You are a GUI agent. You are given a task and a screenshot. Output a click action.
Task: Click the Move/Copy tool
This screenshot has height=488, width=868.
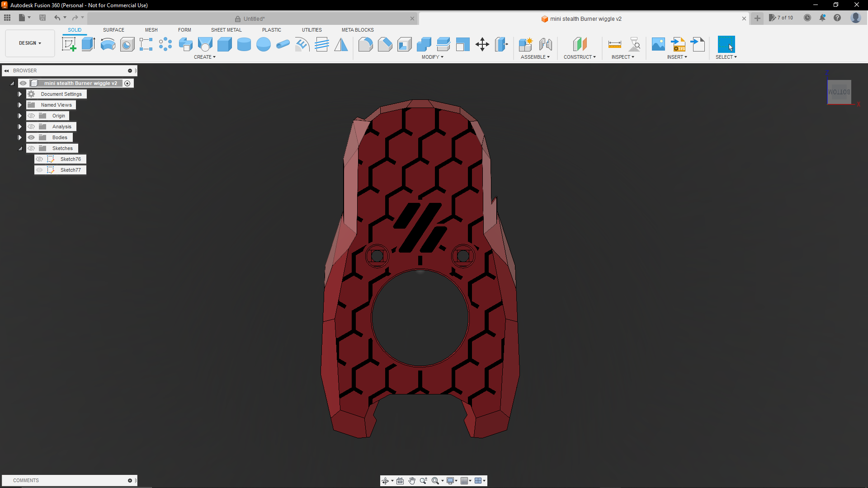click(482, 44)
